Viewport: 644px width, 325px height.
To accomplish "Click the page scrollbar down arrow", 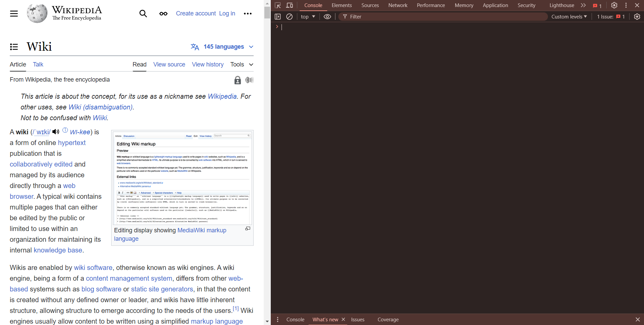I will tap(267, 321).
